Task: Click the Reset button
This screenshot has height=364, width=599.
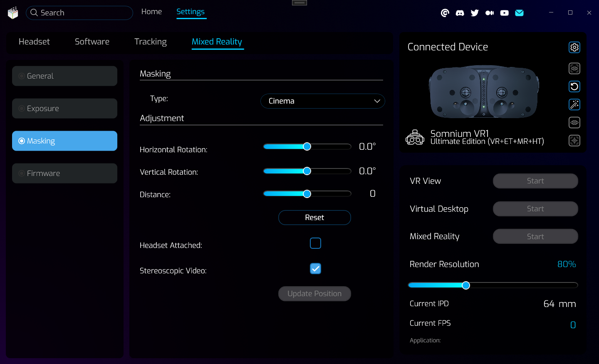Action: click(314, 218)
